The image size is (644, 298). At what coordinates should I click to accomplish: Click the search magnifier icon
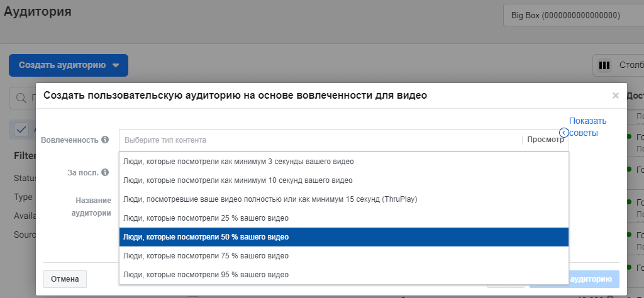point(22,98)
